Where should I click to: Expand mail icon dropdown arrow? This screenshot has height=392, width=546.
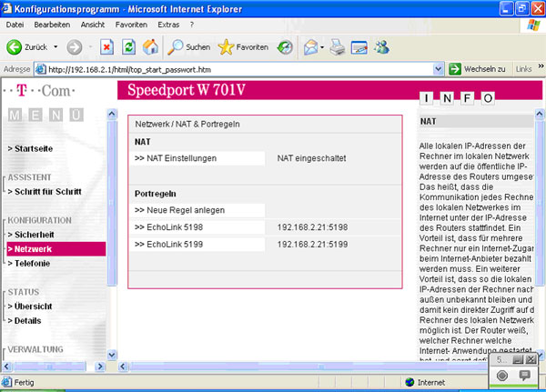coord(323,46)
